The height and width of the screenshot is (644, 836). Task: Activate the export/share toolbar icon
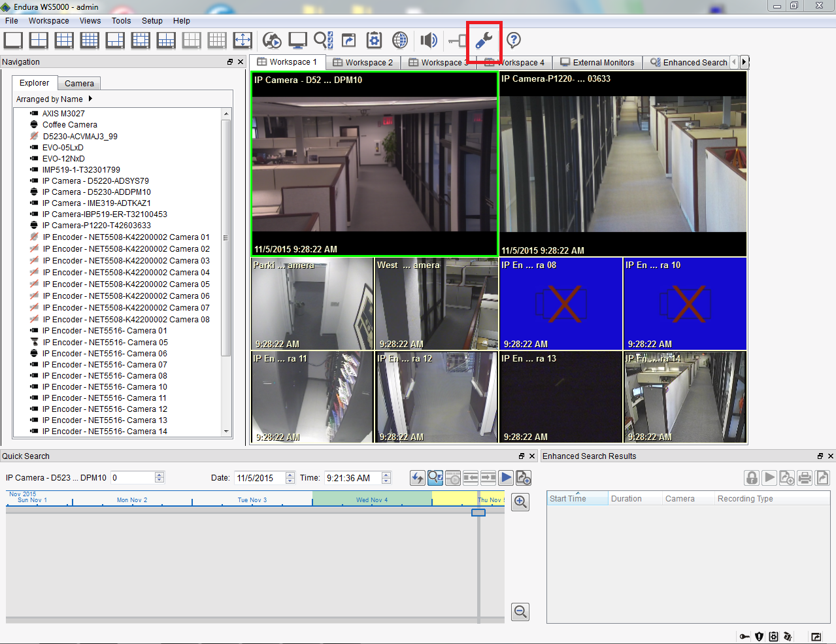pyautogui.click(x=348, y=41)
